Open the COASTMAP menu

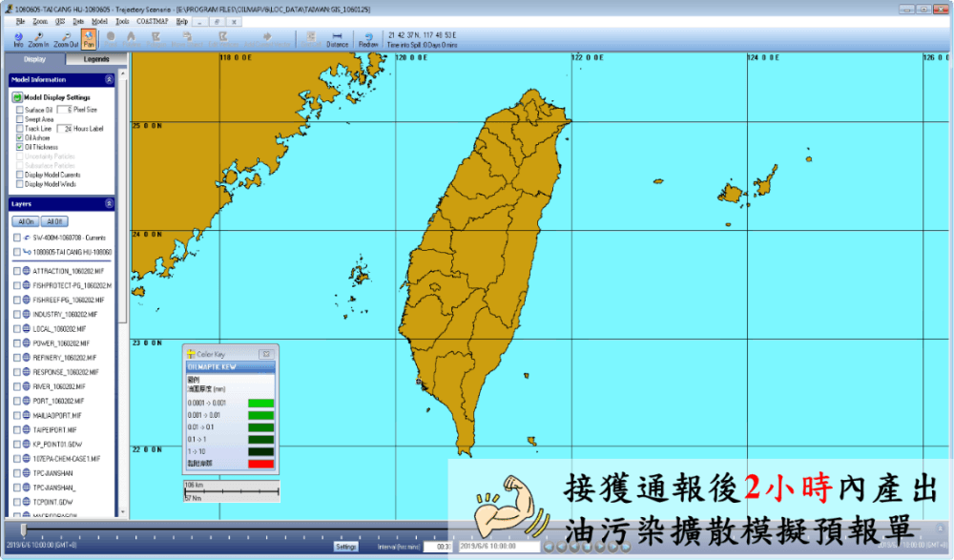[x=152, y=21]
